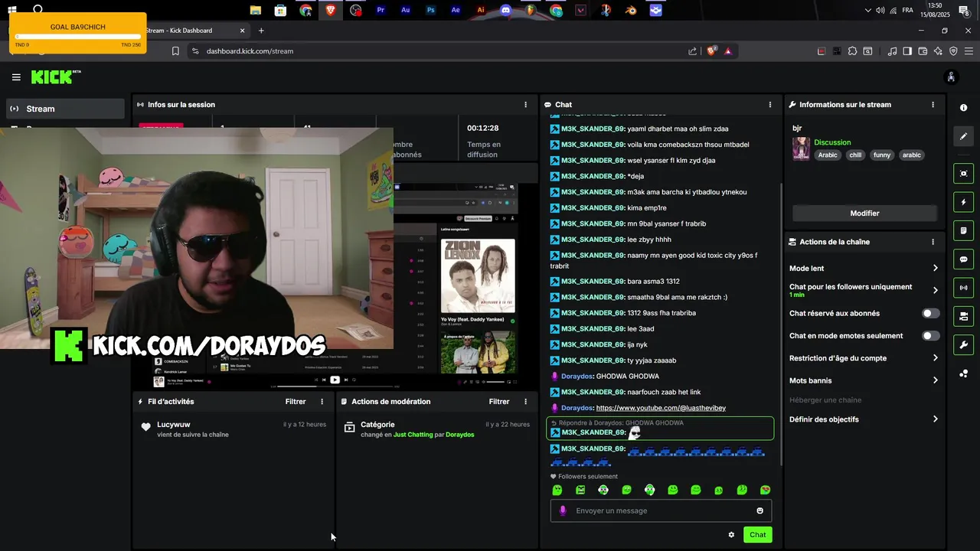Click the GOAL BA9CHICH progress bar
980x551 pixels.
click(x=78, y=36)
